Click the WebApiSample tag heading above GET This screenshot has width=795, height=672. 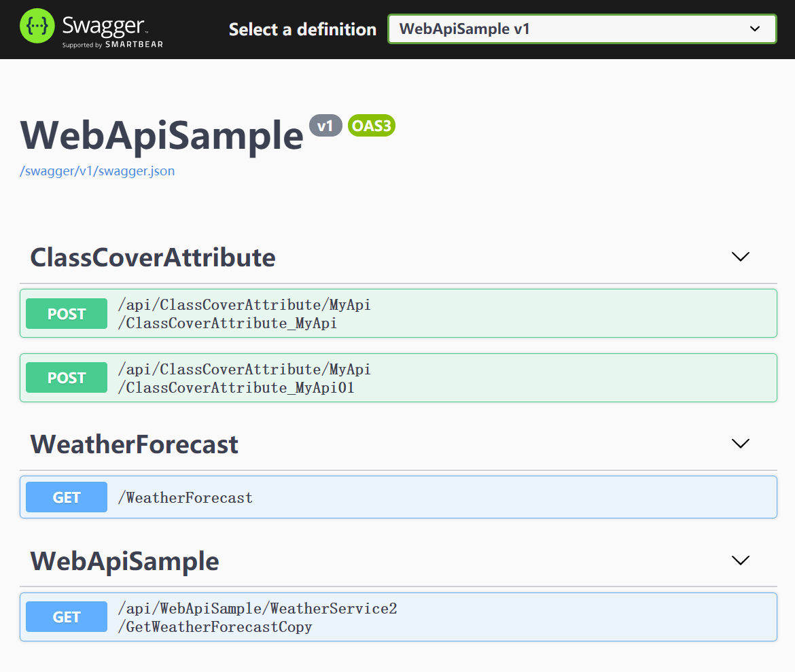125,561
